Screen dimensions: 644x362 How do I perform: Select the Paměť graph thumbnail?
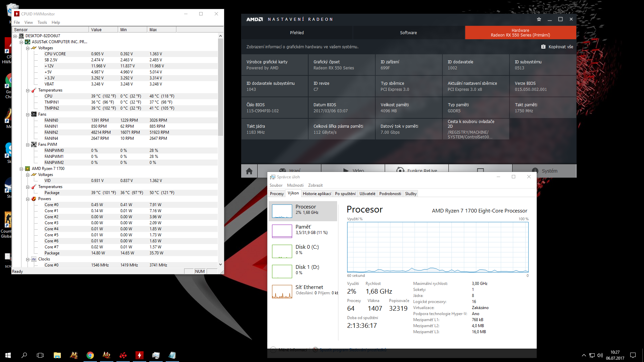coord(282,231)
